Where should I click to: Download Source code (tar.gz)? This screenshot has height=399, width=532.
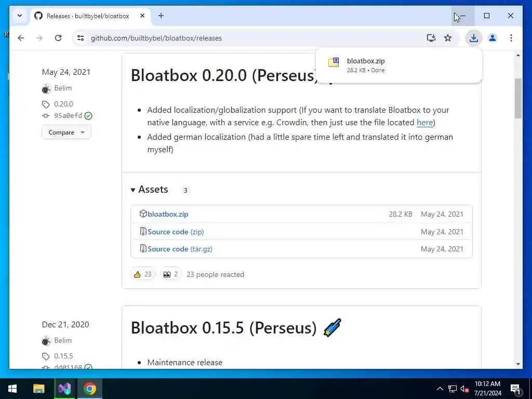click(180, 249)
